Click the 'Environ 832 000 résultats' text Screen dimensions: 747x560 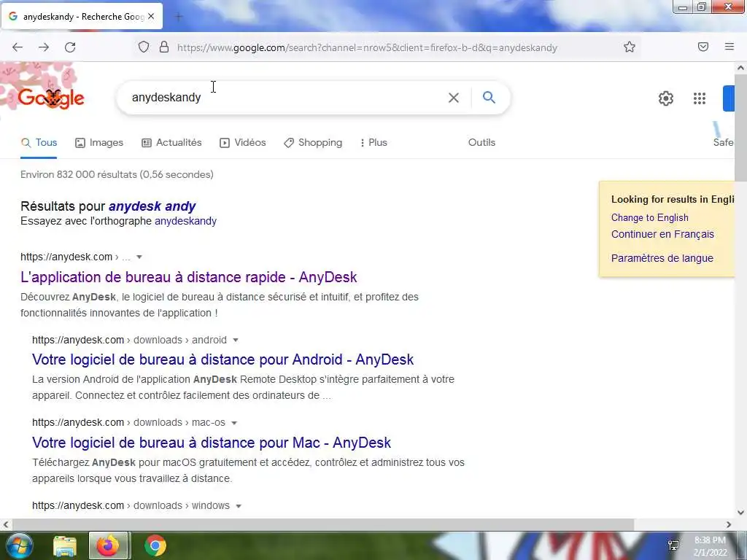tap(117, 174)
